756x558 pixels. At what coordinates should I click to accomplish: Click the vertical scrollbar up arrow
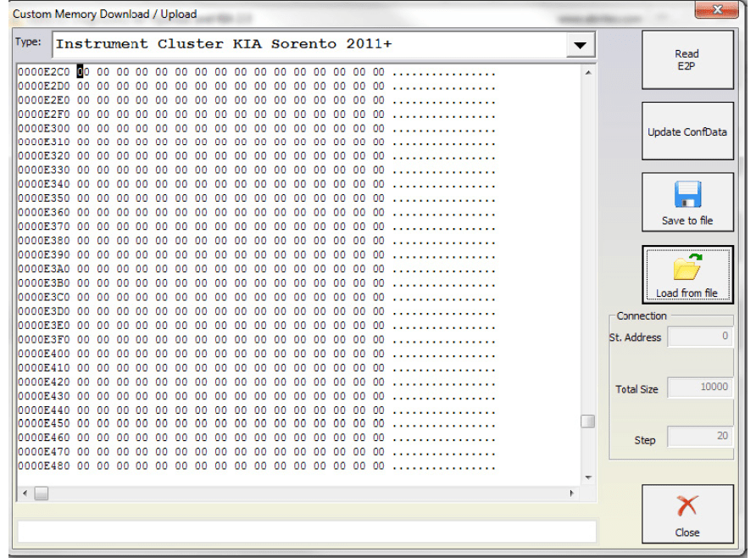click(x=588, y=73)
